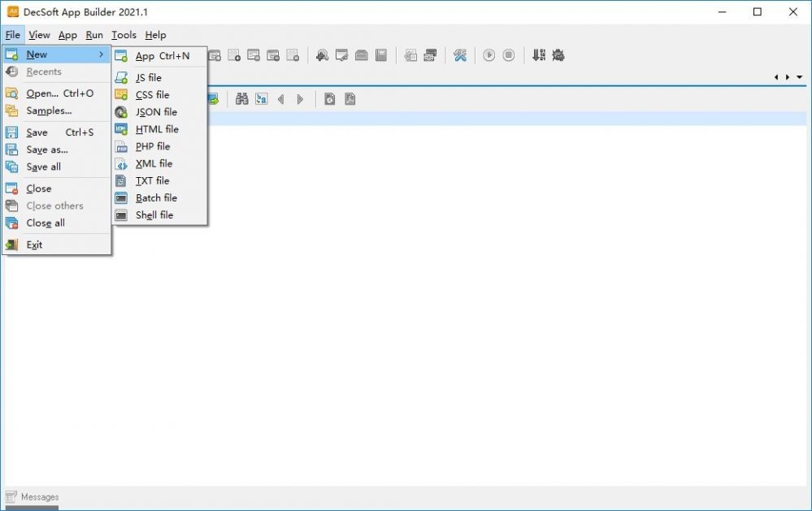Click the document with circle icon in second toolbar
Image resolution: width=812 pixels, height=511 pixels.
(330, 99)
